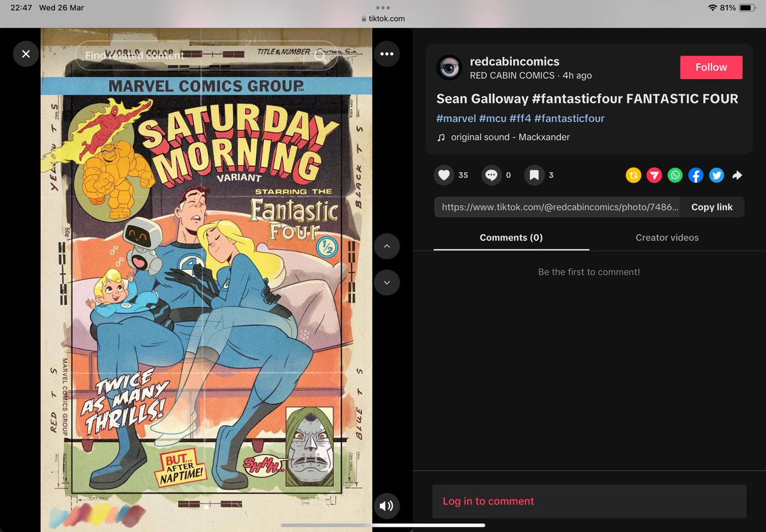The width and height of the screenshot is (766, 532).
Task: Click Copy link button
Action: click(x=712, y=207)
